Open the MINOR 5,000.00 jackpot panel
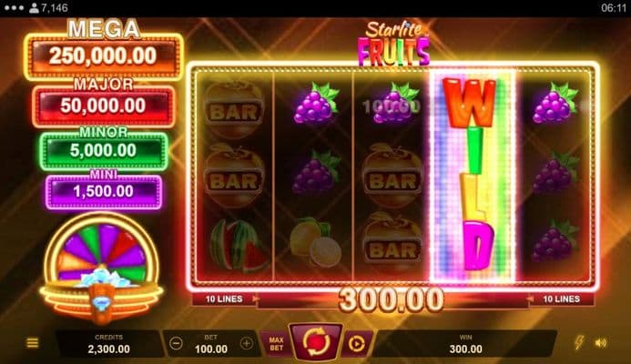This screenshot has width=631, height=364. pyautogui.click(x=104, y=150)
